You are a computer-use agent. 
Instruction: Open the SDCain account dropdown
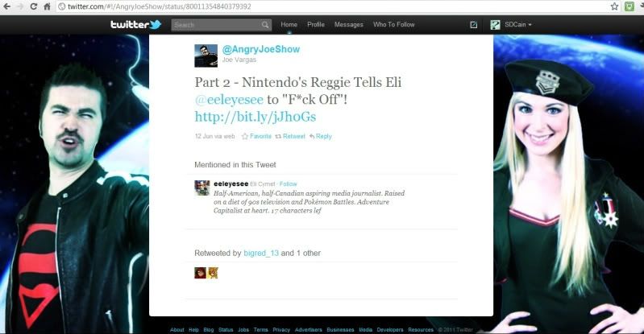518,25
